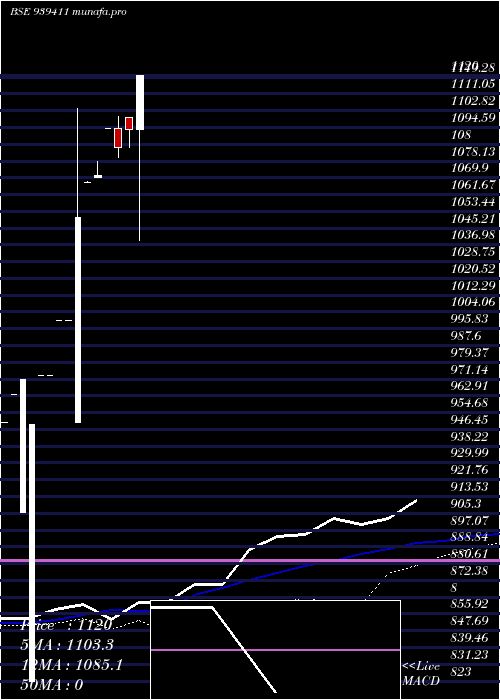Click the 987.6 axis label
The width and height of the screenshot is (500, 700).
(467, 336)
